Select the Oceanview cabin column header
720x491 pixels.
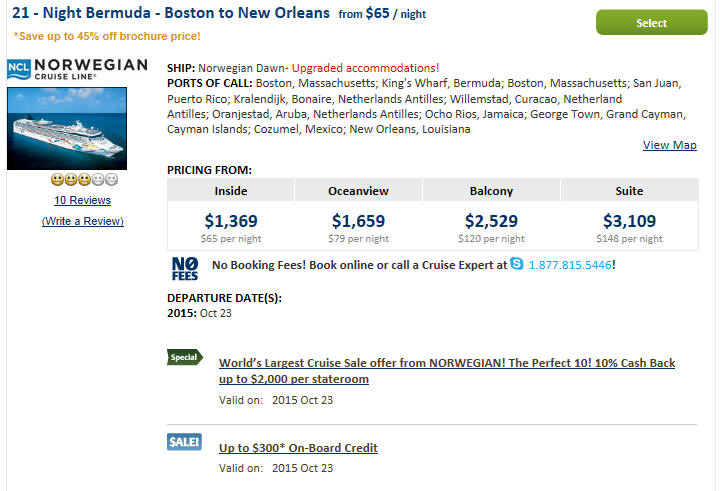tap(358, 190)
